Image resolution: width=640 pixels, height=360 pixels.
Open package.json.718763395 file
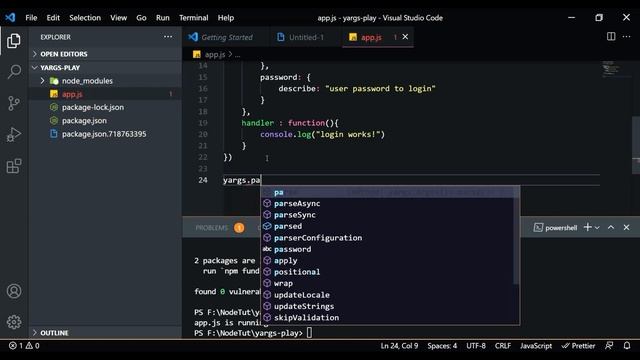pos(105,134)
